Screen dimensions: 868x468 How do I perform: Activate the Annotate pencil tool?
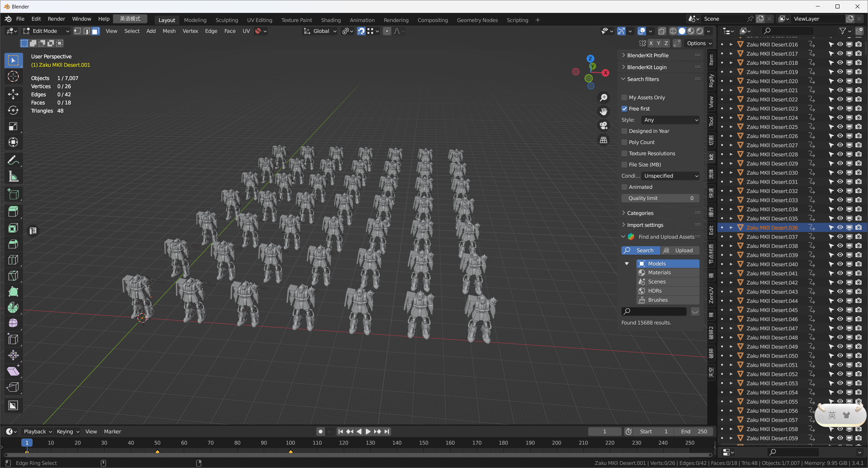pos(13,160)
